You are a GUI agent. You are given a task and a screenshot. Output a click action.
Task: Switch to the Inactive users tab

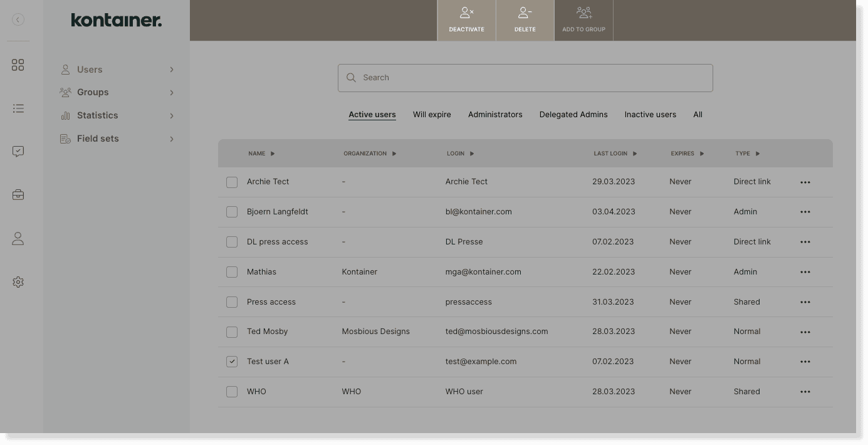click(x=650, y=115)
